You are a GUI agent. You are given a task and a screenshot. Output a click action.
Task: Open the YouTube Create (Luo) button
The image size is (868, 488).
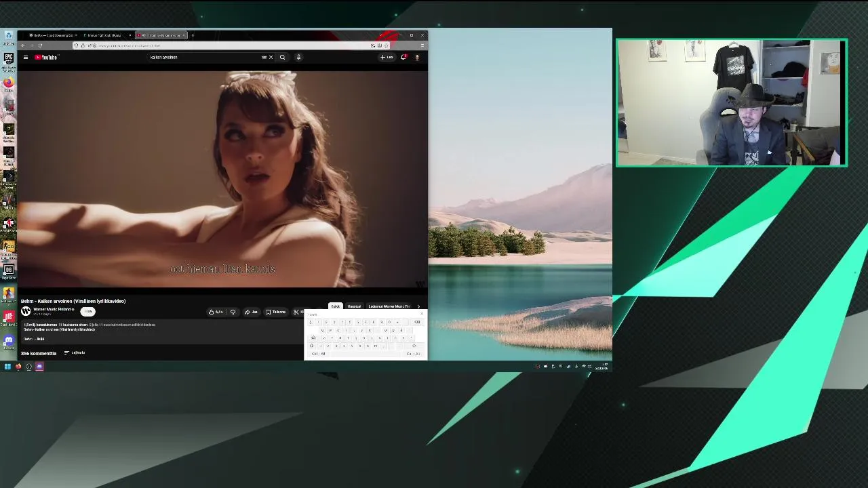click(387, 57)
